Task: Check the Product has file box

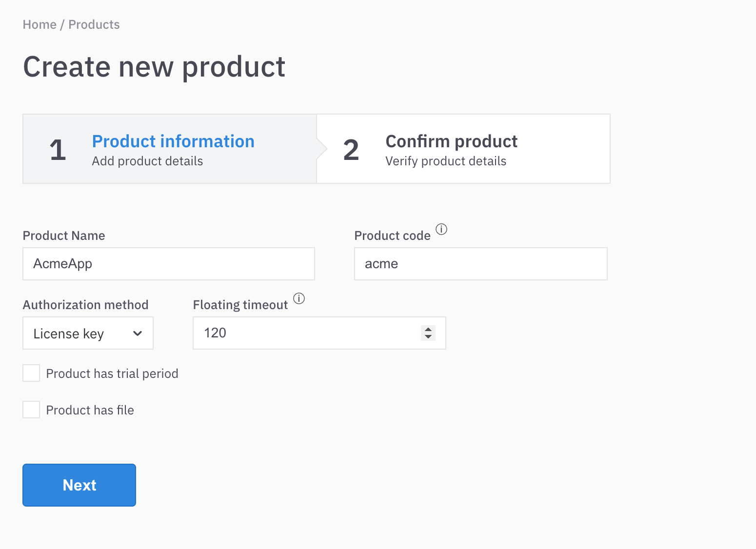Action: click(31, 410)
